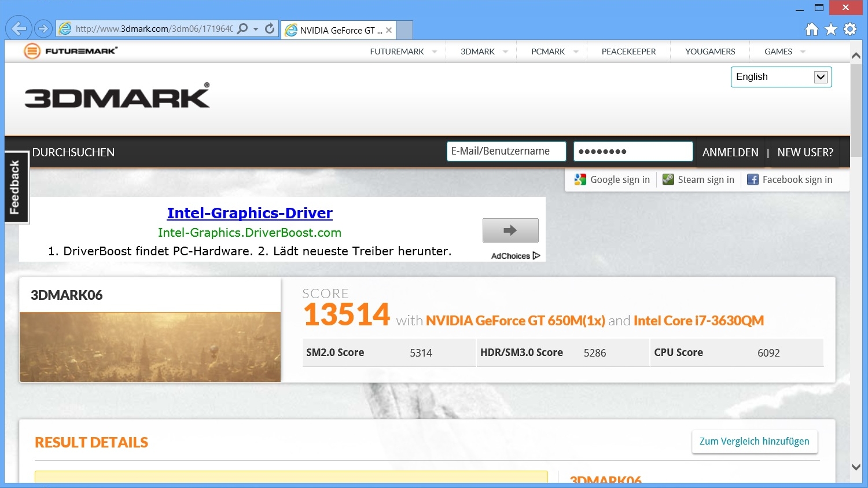Click Zum Vergleich hinzufügen button
Image resolution: width=868 pixels, height=488 pixels.
coord(755,442)
